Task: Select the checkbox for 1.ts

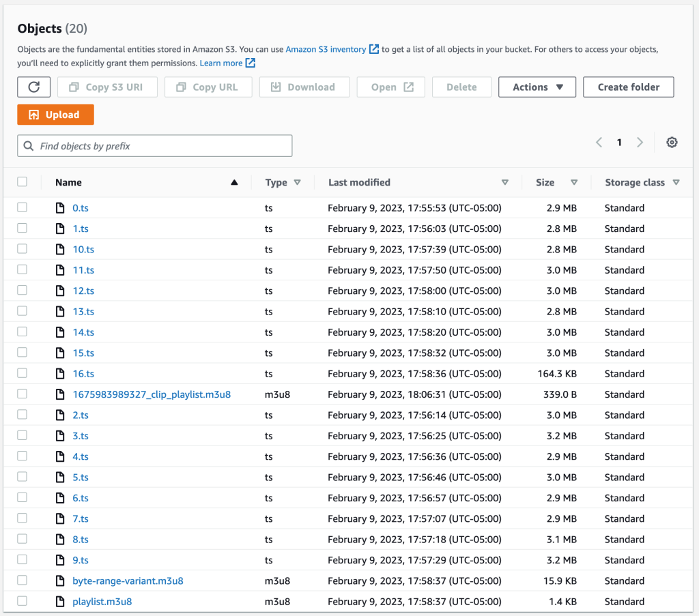Action: 23,228
